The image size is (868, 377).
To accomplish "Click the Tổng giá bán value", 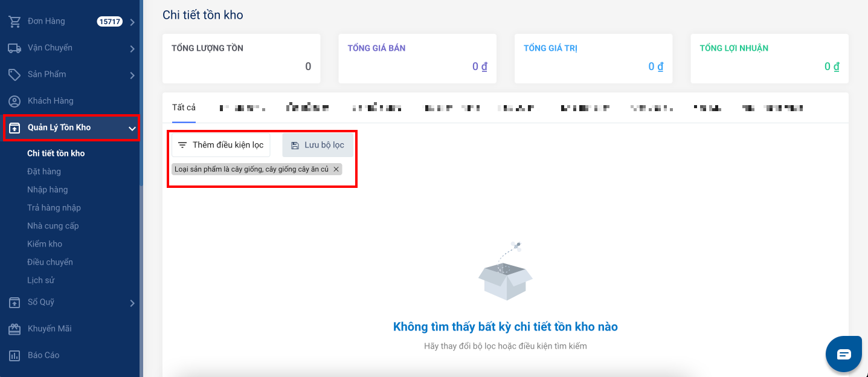I will pyautogui.click(x=480, y=66).
